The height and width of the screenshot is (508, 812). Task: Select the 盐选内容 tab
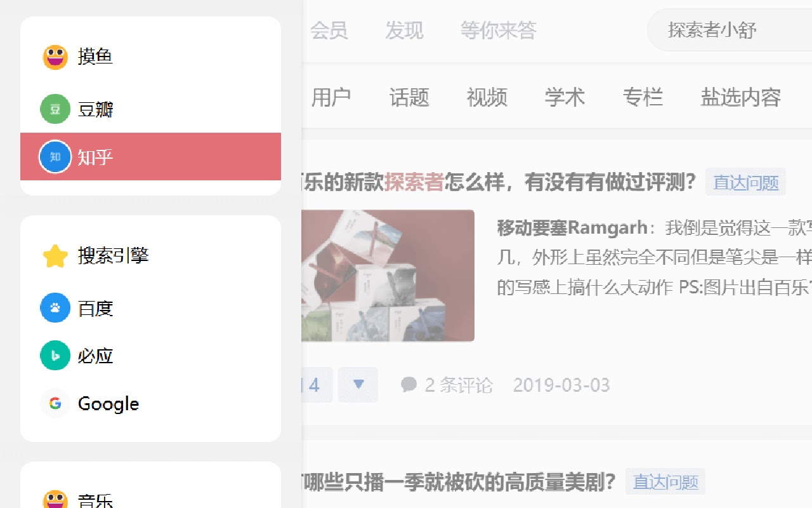(x=740, y=97)
